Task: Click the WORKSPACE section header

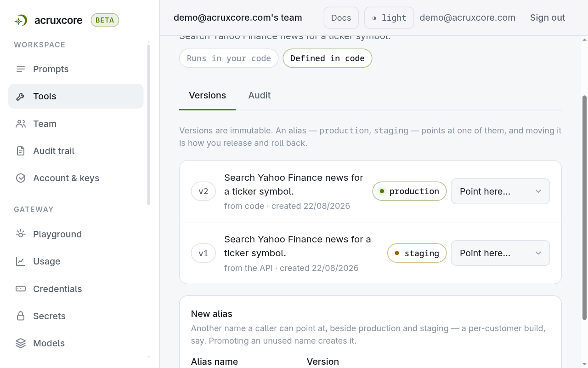Action: (40, 45)
